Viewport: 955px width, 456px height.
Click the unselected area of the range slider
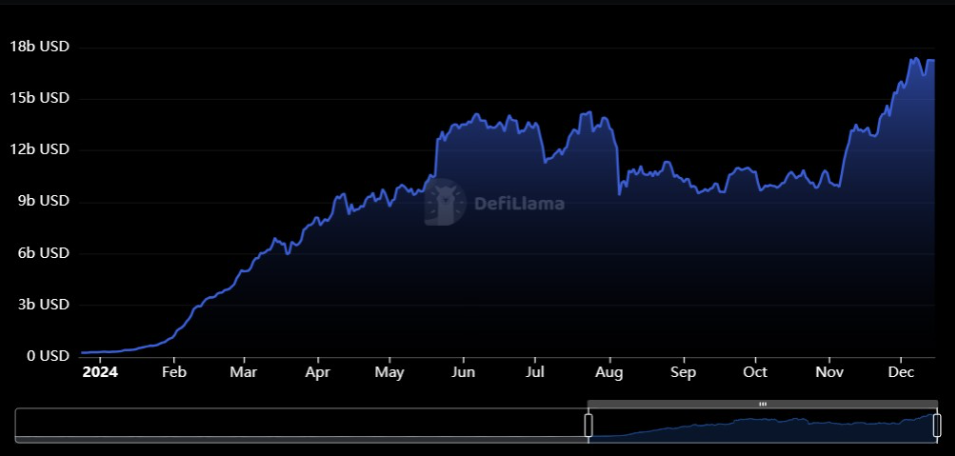[x=300, y=425]
